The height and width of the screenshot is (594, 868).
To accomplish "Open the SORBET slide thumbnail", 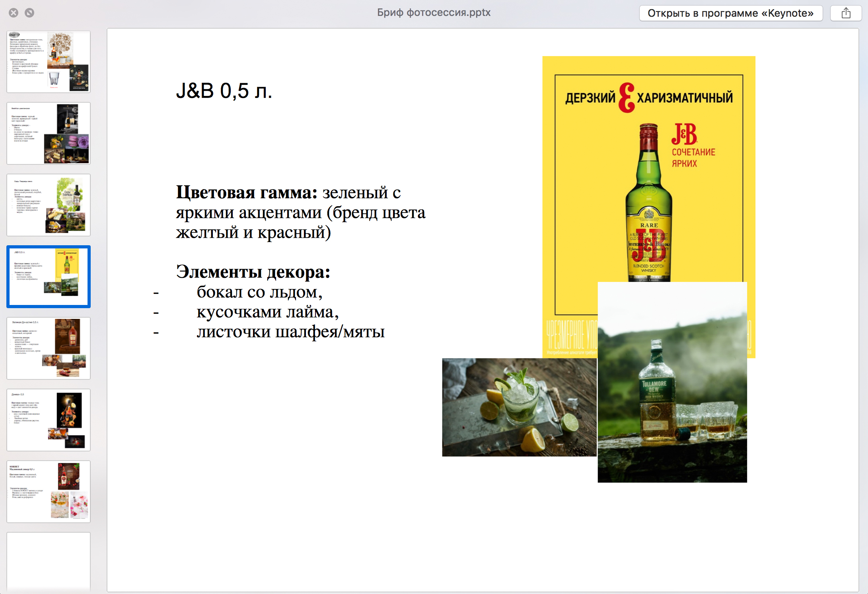I will point(49,492).
